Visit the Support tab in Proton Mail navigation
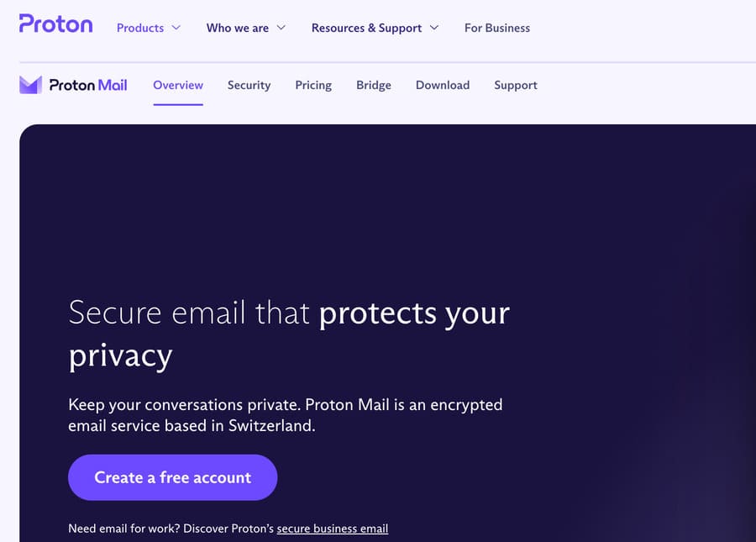The image size is (756, 542). [x=516, y=85]
